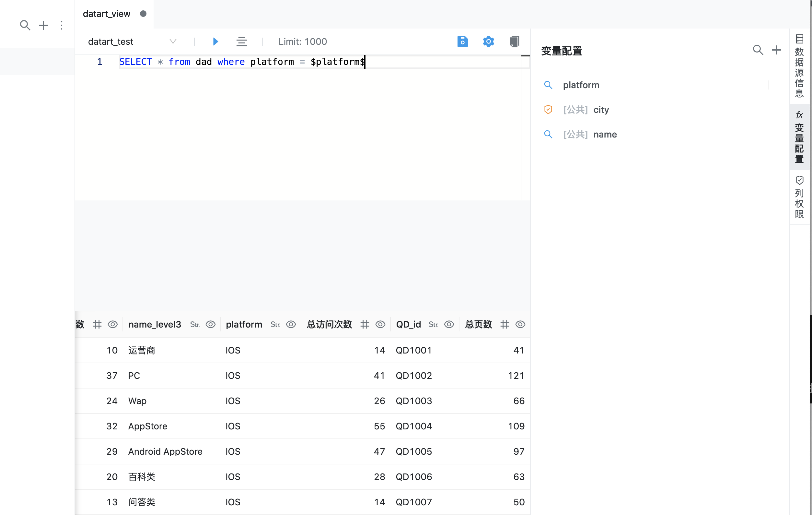Toggle visibility of name_level3 column
The height and width of the screenshot is (515, 812).
click(x=210, y=324)
